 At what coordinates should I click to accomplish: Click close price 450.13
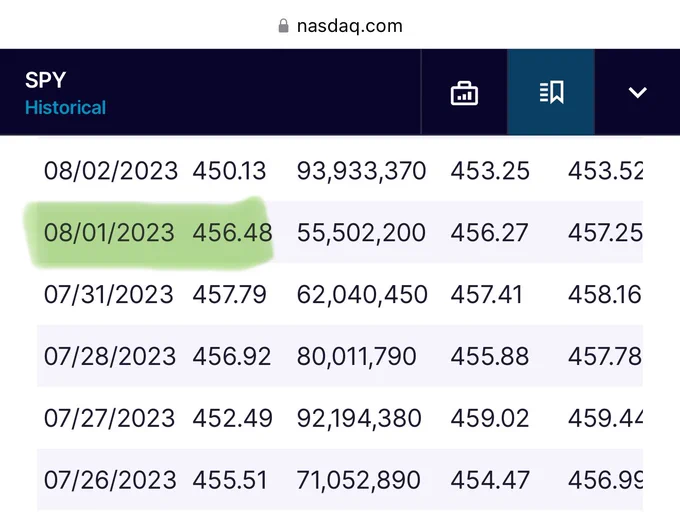pos(229,170)
